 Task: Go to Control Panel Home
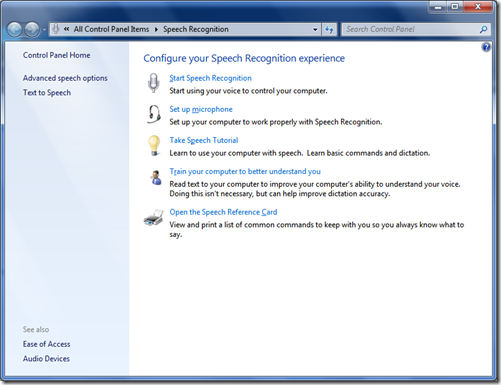[x=56, y=55]
